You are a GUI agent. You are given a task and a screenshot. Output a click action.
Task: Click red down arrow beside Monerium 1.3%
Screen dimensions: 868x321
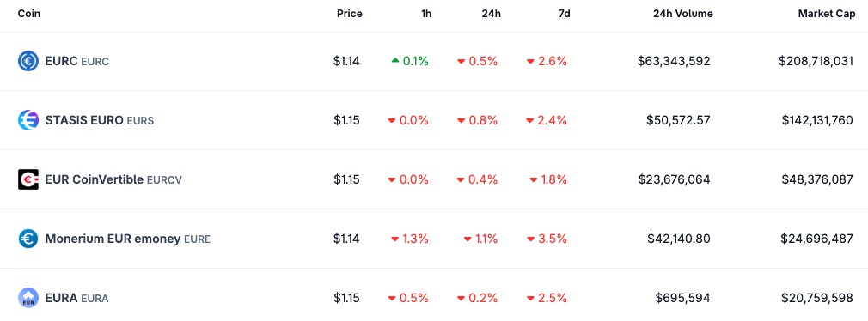[395, 239]
